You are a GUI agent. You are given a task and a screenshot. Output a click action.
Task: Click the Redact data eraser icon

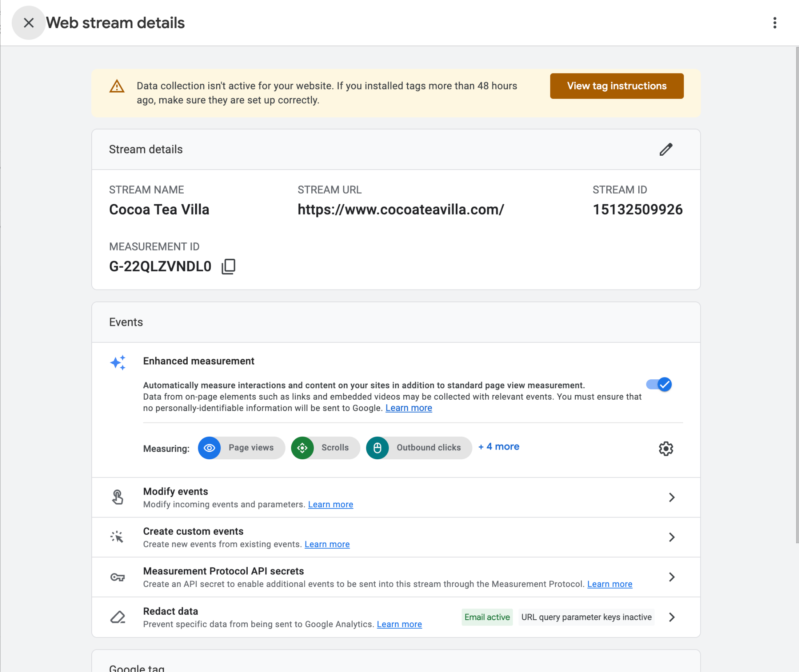tap(117, 617)
